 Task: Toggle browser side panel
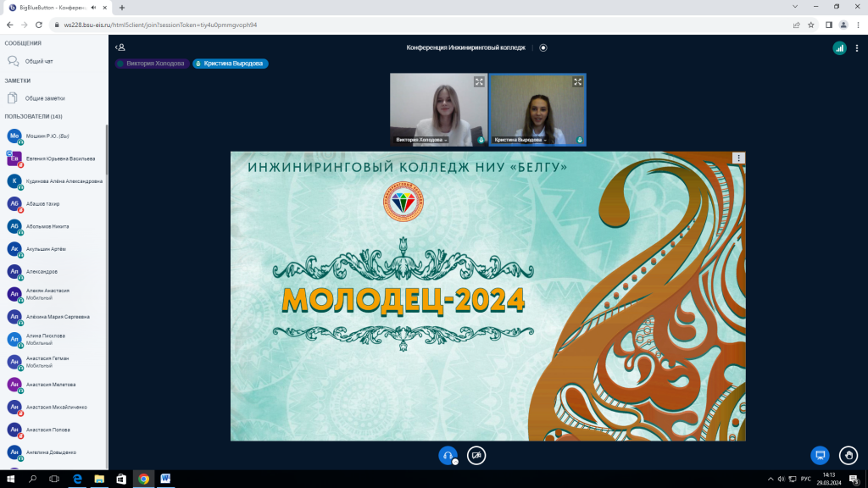pyautogui.click(x=829, y=25)
